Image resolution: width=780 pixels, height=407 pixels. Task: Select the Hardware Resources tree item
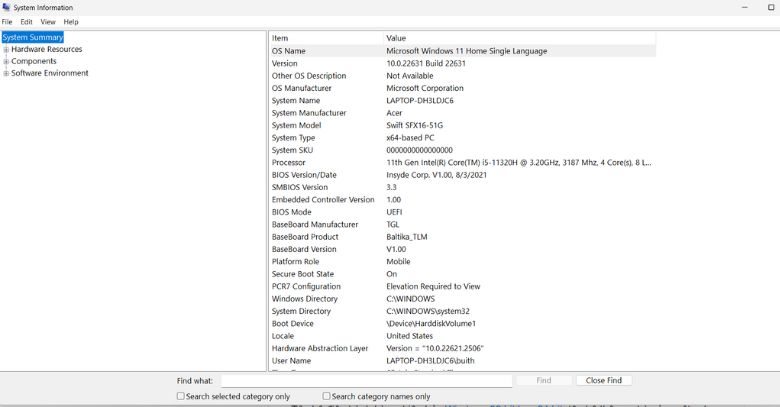pyautogui.click(x=47, y=49)
